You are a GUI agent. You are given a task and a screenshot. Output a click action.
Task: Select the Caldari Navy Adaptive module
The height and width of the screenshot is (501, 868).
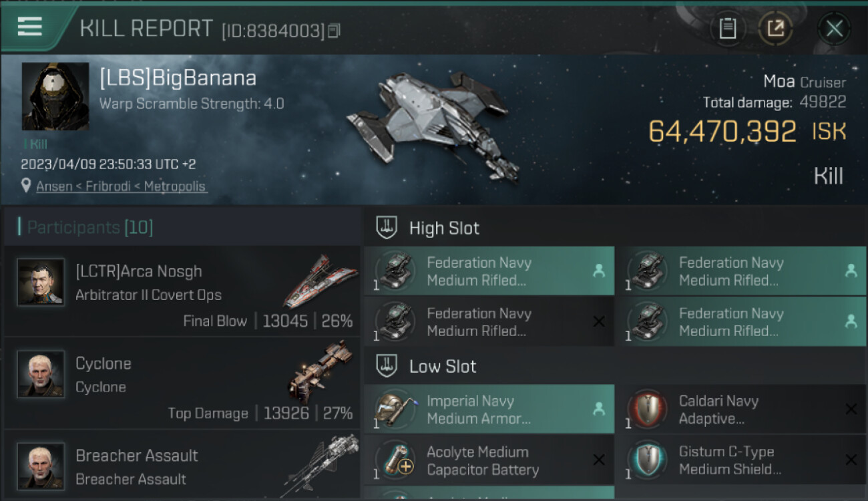point(741,409)
